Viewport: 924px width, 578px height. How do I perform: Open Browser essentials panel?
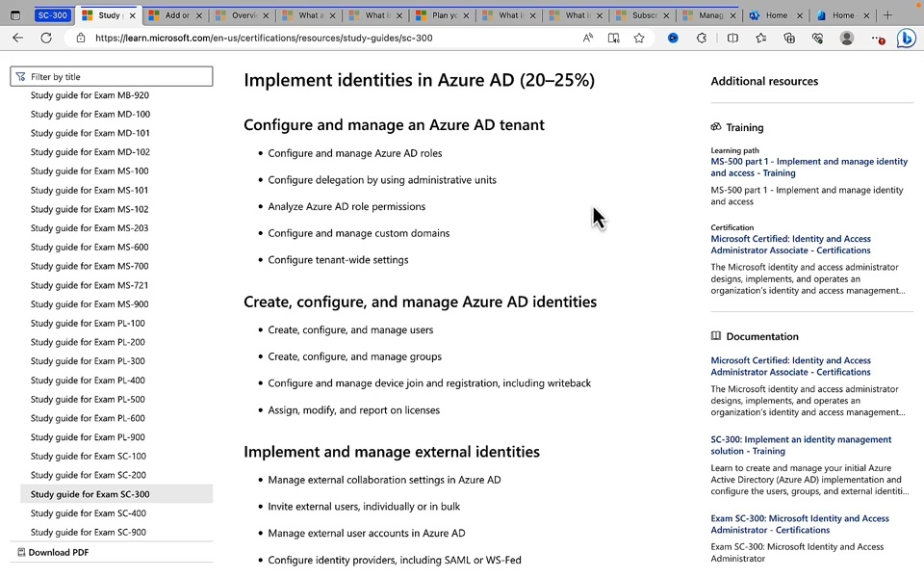817,39
